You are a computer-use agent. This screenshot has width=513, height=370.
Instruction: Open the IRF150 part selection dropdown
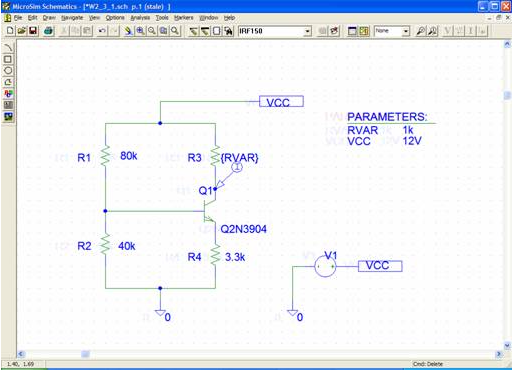(307, 31)
